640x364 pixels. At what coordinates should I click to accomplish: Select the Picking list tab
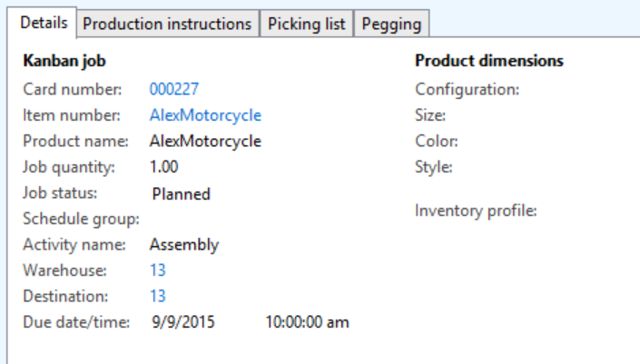point(307,25)
